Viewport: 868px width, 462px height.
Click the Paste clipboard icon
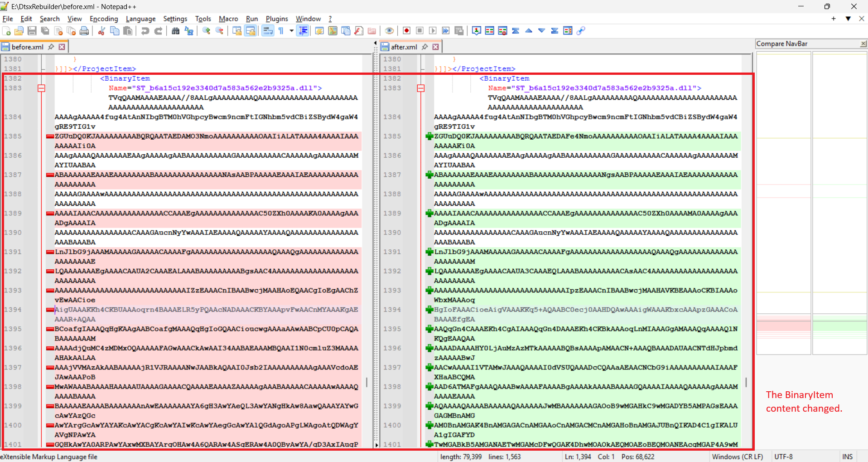point(128,31)
